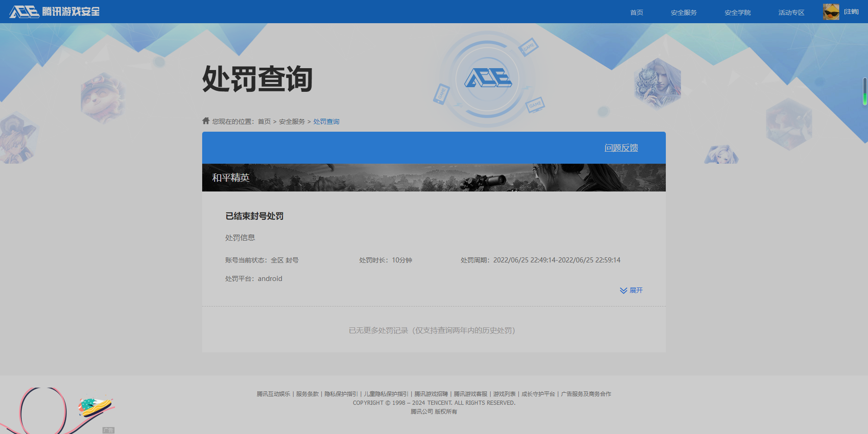868x434 pixels.
Task: Open the user avatar in header
Action: point(831,12)
